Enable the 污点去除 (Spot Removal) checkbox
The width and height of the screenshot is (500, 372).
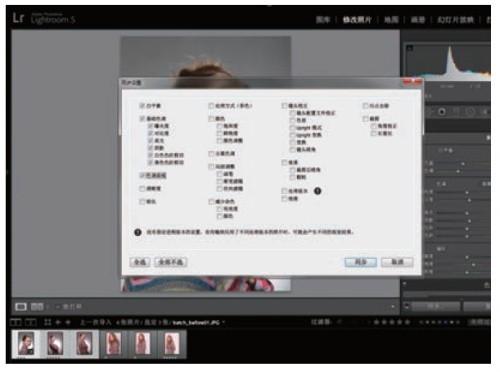(x=365, y=106)
